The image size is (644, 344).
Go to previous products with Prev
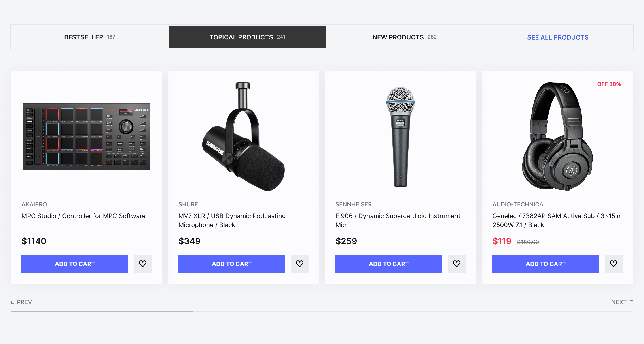(x=21, y=302)
